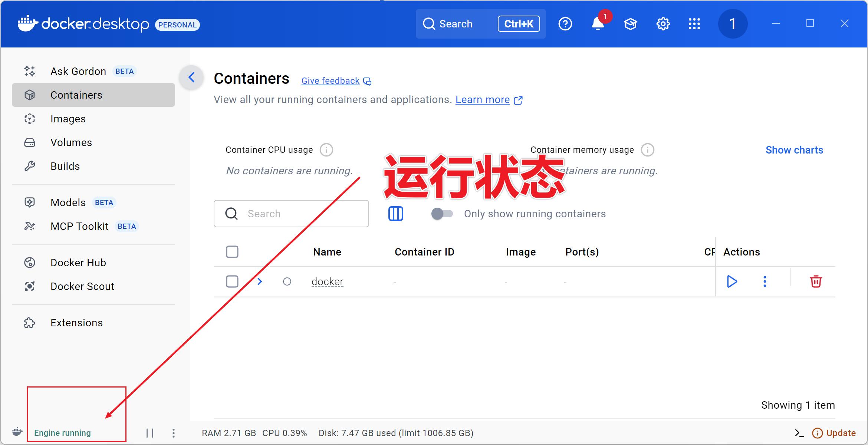Click the help question mark icon
The width and height of the screenshot is (868, 445).
point(565,23)
